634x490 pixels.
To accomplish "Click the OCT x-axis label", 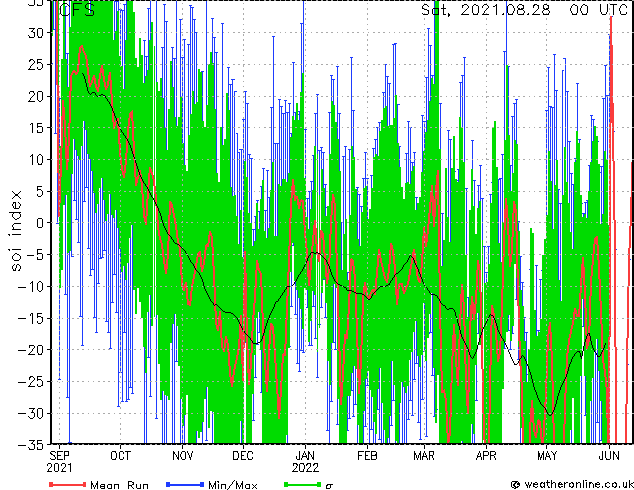I will click(x=120, y=456).
